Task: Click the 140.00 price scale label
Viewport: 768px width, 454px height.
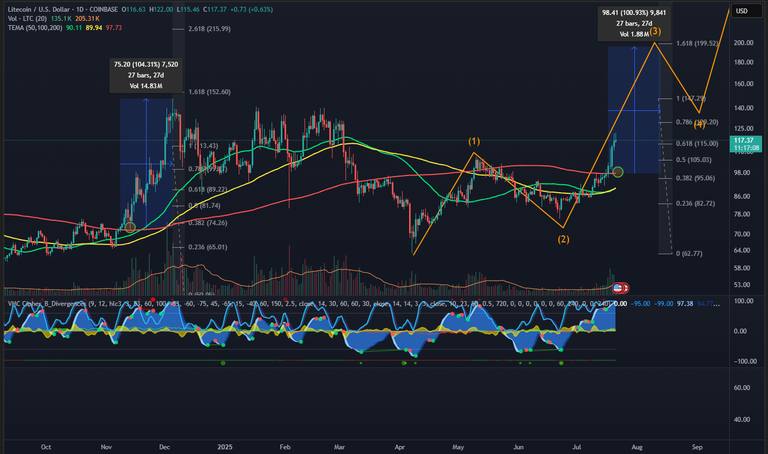Action: pyautogui.click(x=743, y=108)
